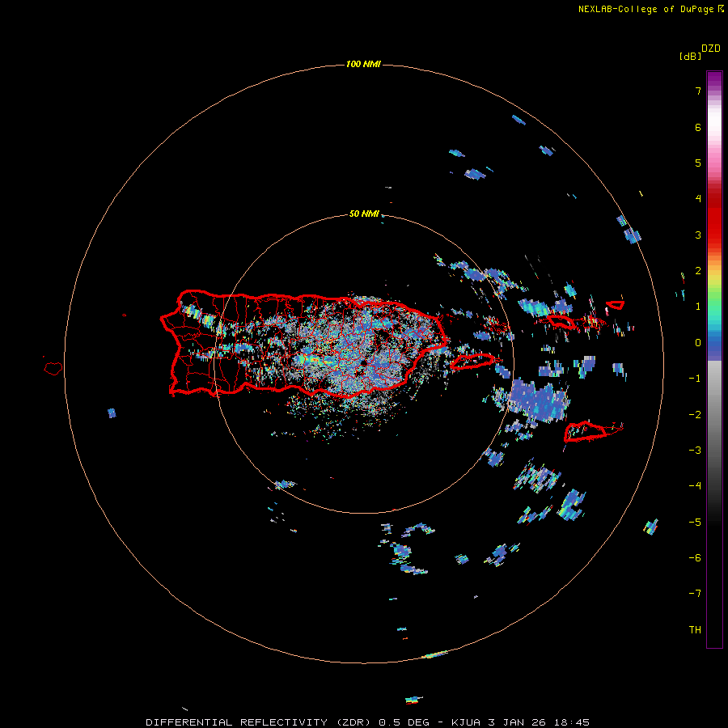The image size is (728, 728).
Task: Click the 50 NMI range ring label
Action: coord(364,214)
